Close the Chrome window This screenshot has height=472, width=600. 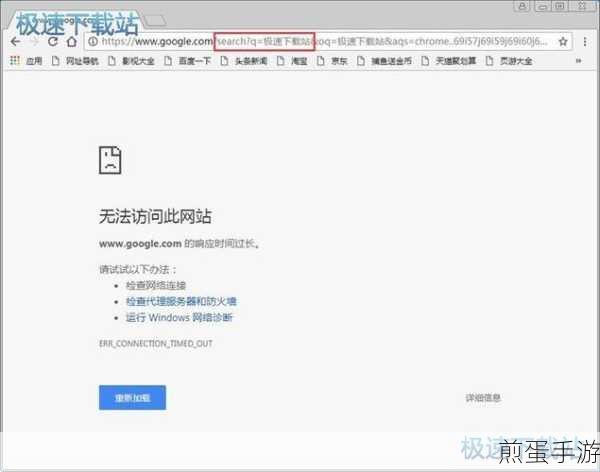coord(582,6)
